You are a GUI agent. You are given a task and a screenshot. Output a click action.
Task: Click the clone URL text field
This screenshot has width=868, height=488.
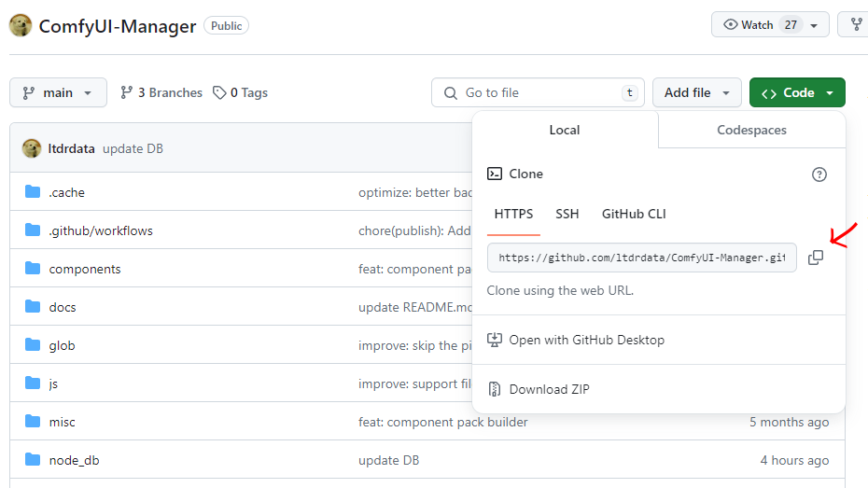coord(641,258)
